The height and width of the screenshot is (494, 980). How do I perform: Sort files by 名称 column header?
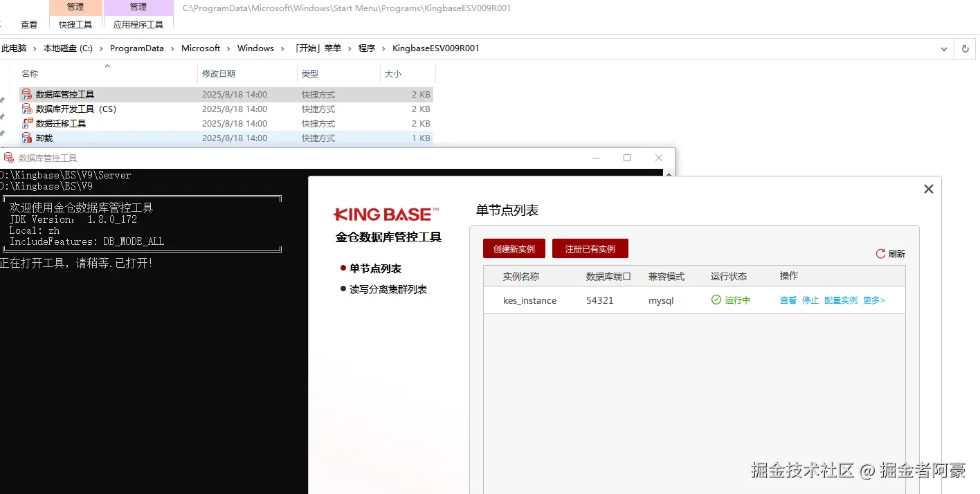click(x=30, y=73)
